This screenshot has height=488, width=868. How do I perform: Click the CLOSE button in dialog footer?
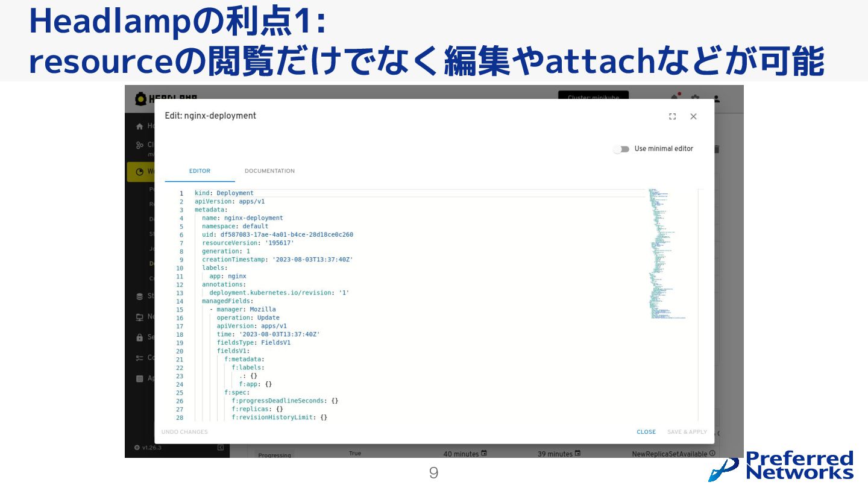(x=646, y=432)
